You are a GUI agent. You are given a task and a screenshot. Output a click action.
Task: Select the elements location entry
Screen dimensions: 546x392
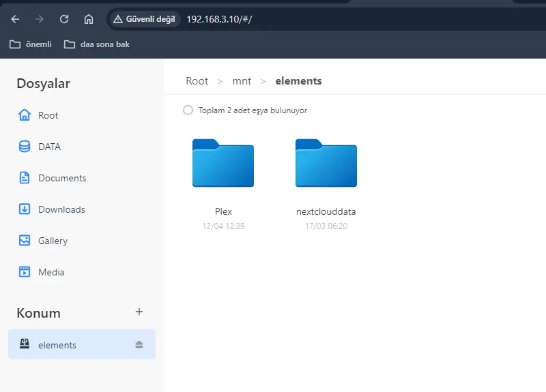(82, 344)
